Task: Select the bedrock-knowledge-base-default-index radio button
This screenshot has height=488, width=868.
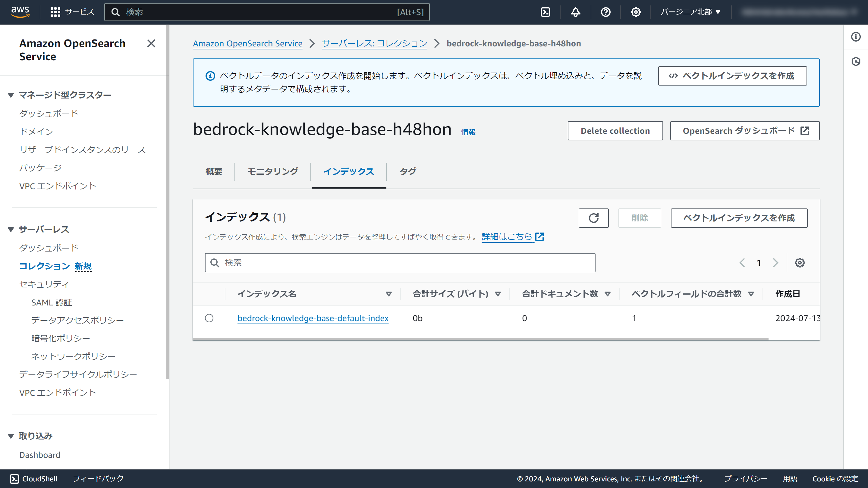Action: coord(209,318)
